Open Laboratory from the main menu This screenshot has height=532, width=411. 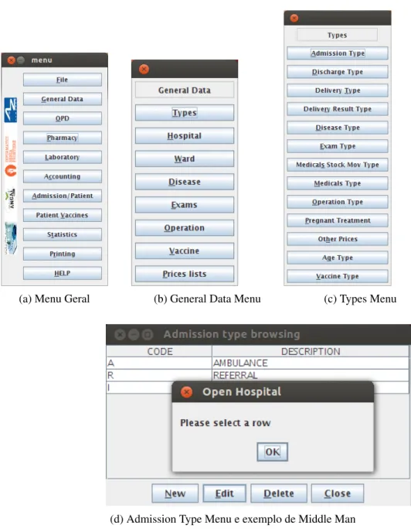click(x=63, y=157)
